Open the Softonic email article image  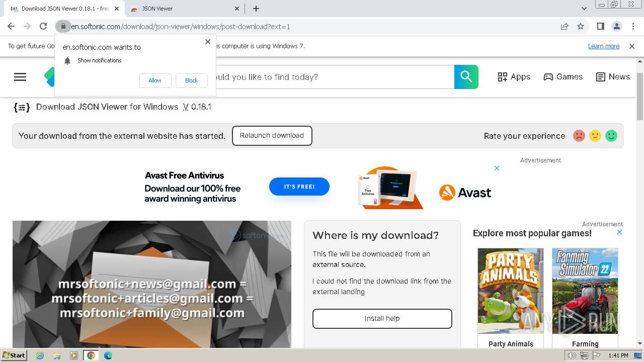152,284
